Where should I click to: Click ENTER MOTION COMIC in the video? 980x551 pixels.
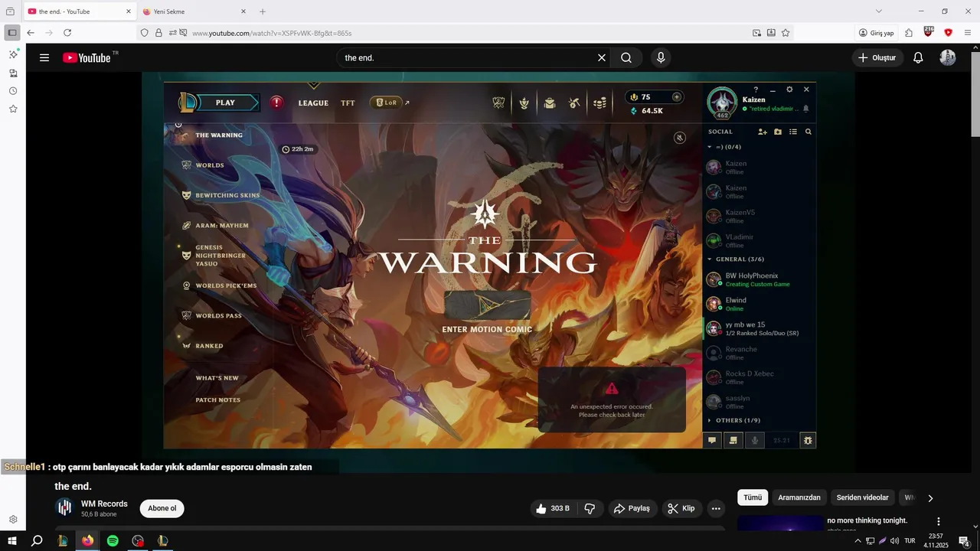(487, 330)
